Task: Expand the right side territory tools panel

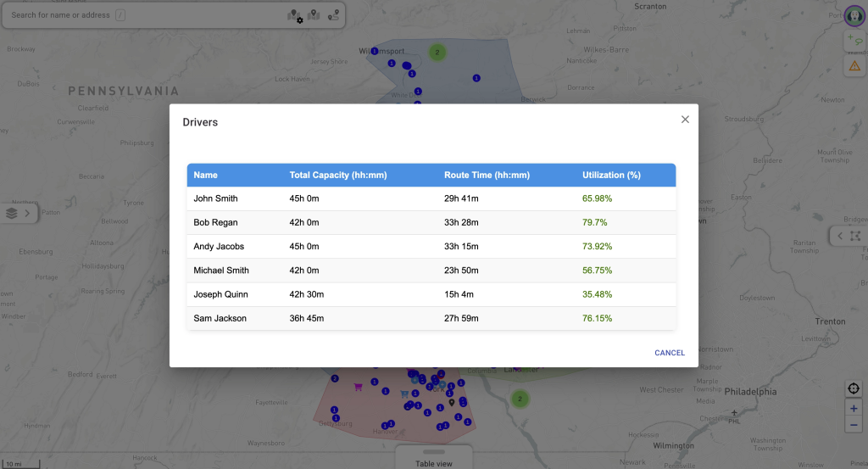Action: coord(848,236)
